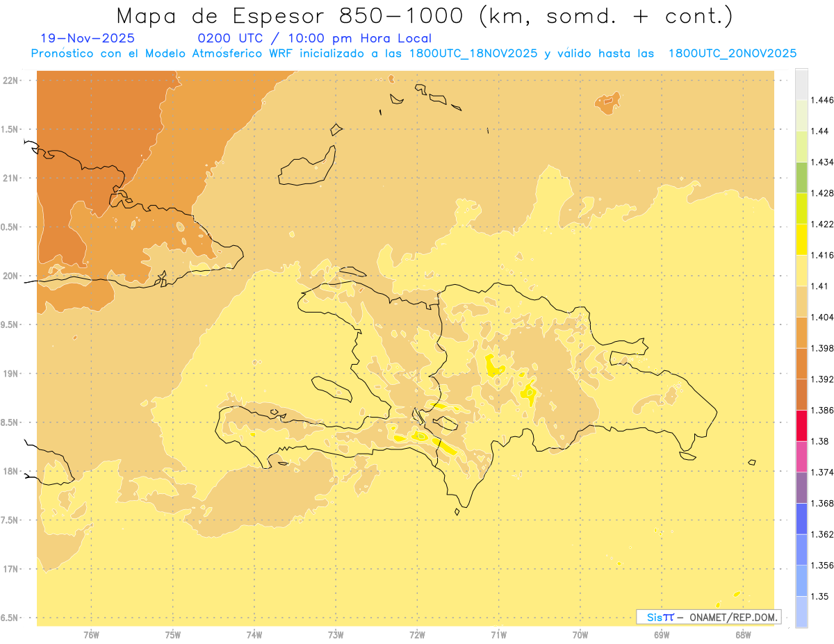
Task: Click the purple legend swatch between 1.368 and 1.374
Action: pos(801,487)
